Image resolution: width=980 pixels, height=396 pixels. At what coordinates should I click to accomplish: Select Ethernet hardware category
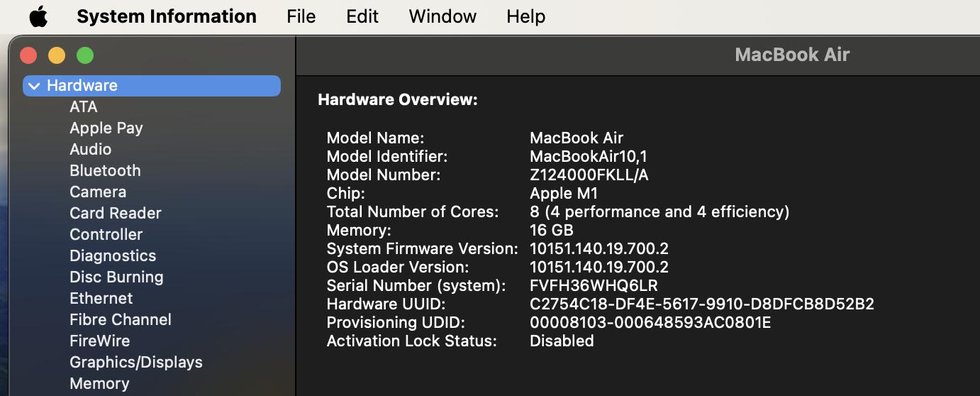[x=101, y=298]
